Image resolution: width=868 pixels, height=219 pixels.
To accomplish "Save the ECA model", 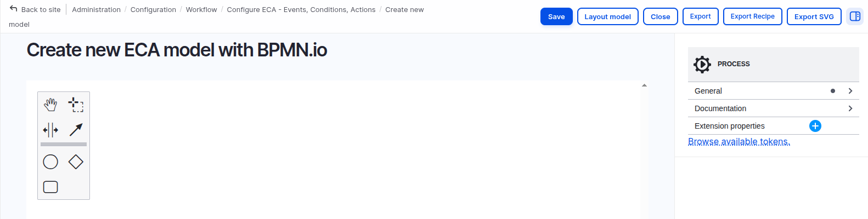I will click(556, 16).
